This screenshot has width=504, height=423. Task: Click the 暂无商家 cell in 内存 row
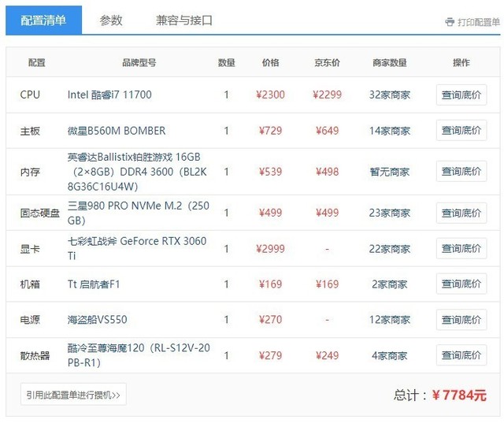point(390,172)
